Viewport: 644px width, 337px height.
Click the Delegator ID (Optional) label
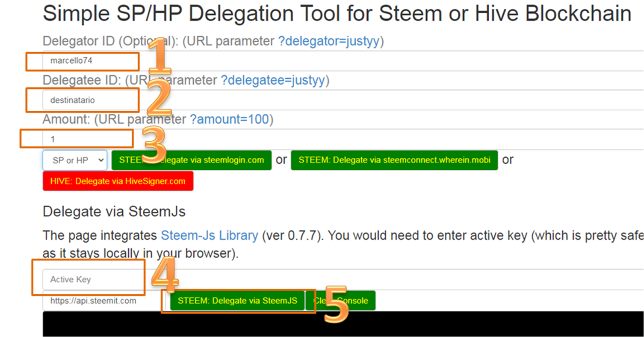(x=111, y=41)
